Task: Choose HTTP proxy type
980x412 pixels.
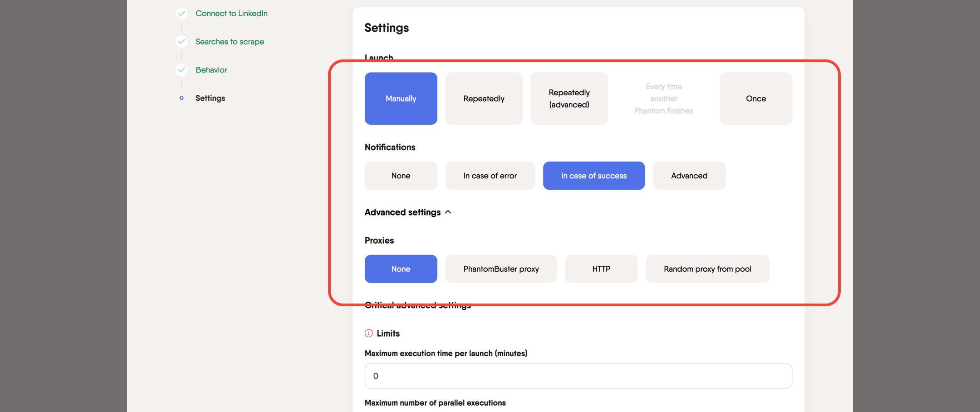Action: 601,269
